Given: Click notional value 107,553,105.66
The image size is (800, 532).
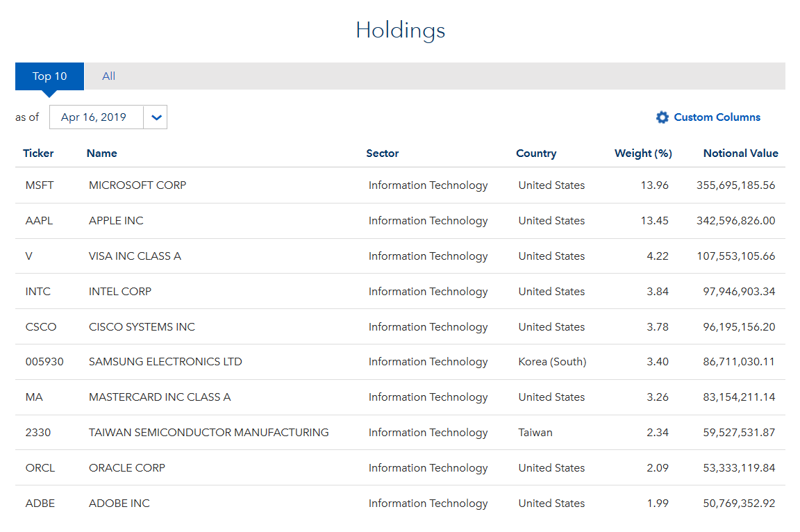Looking at the screenshot, I should coord(736,256).
